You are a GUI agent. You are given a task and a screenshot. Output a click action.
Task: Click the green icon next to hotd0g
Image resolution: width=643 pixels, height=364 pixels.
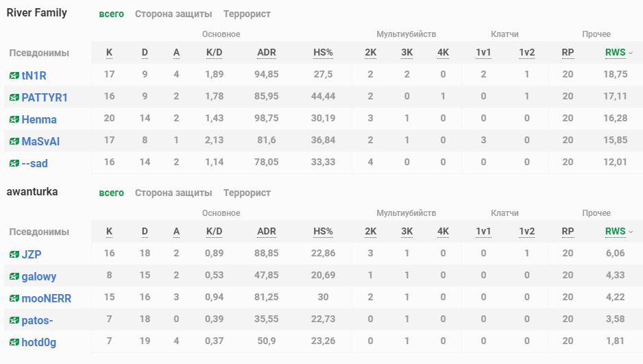pos(14,342)
